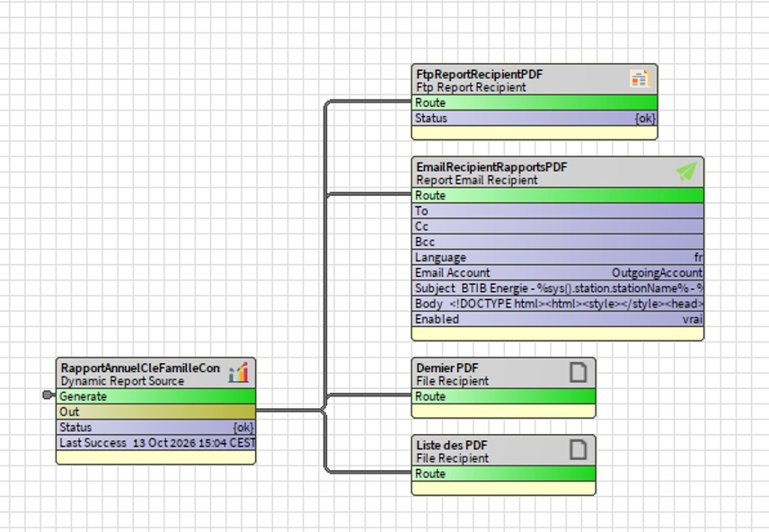The image size is (769, 532).
Task: Select the Route slot of Dernier PDF
Action: 504,396
